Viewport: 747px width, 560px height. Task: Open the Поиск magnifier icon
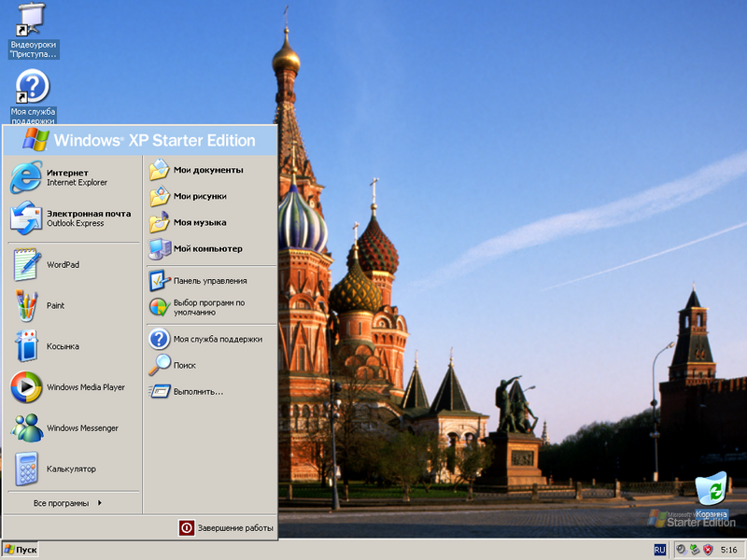(159, 365)
